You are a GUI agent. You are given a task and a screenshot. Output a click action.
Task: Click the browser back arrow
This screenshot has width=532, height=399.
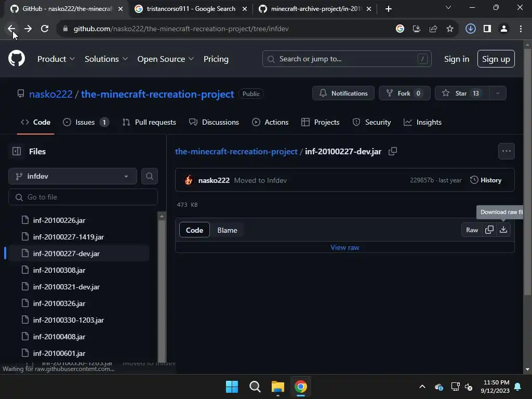point(11,29)
